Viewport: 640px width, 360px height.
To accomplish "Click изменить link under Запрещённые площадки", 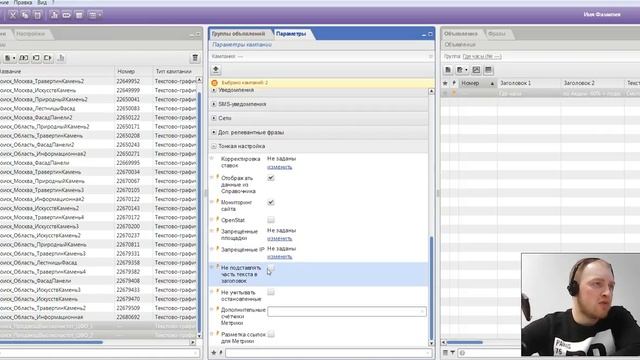I will point(280,239).
